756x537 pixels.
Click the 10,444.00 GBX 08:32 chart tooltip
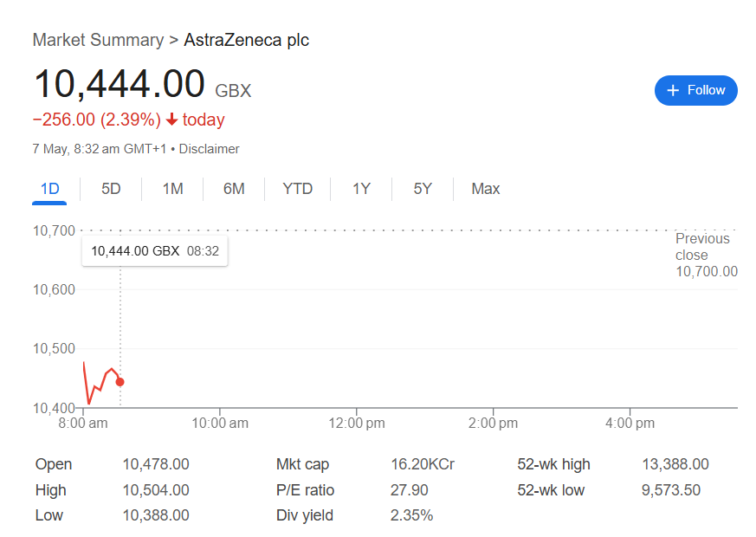[155, 251]
